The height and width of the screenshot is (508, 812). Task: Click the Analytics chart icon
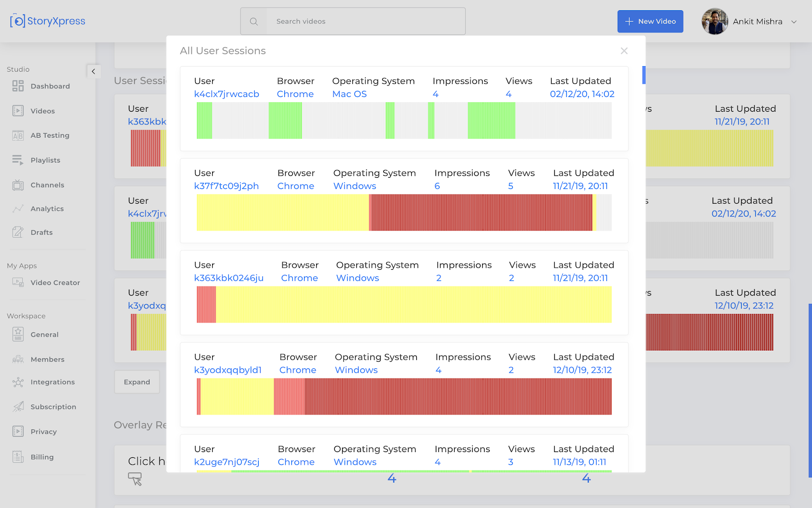[x=18, y=209]
